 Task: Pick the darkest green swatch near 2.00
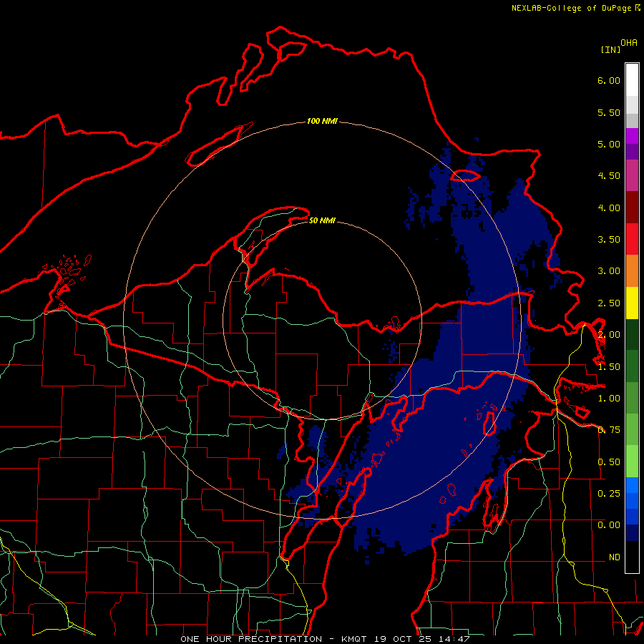632,335
